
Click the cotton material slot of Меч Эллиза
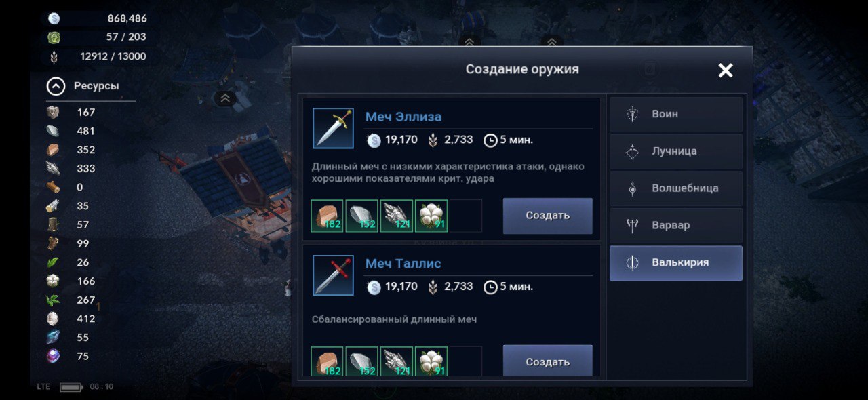click(431, 216)
